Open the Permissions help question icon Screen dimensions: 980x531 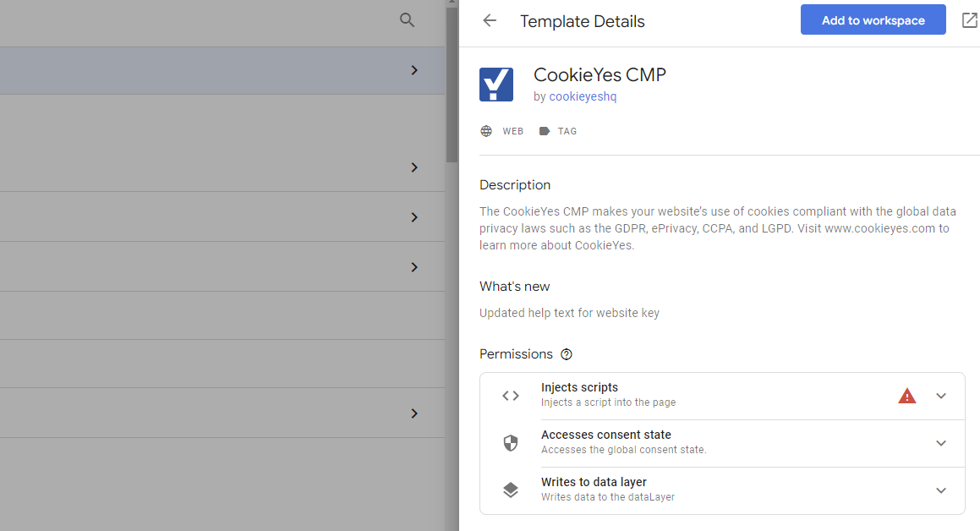[567, 354]
